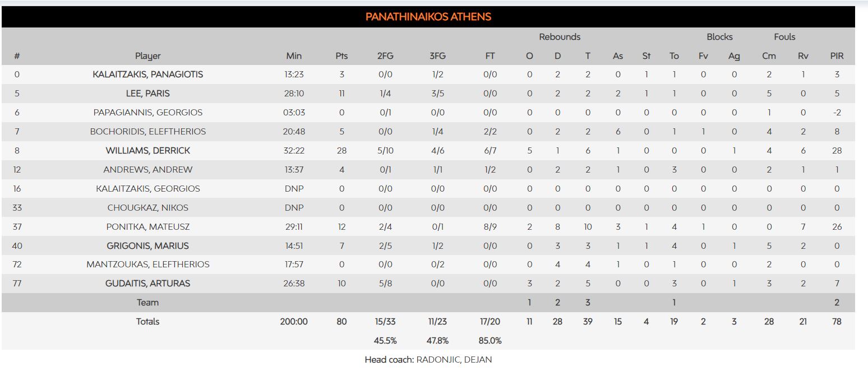Click the Min column header
868x371 pixels.
294,56
